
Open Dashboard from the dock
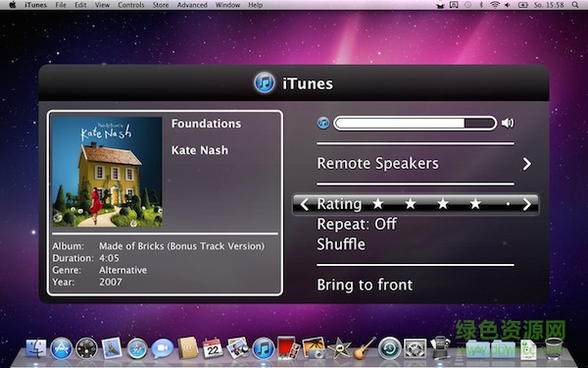coord(86,348)
